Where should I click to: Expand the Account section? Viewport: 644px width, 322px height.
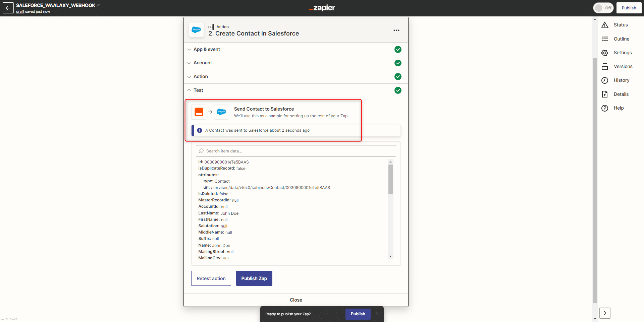pyautogui.click(x=296, y=63)
